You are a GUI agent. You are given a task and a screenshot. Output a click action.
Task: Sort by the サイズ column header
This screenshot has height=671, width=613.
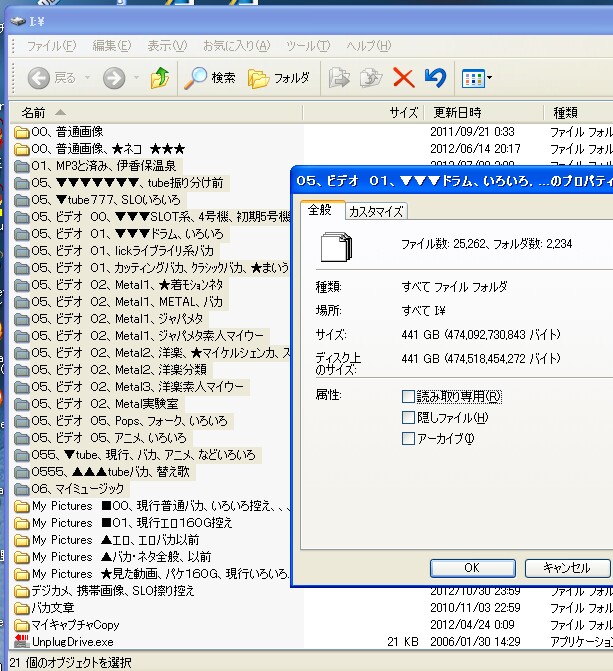point(363,113)
